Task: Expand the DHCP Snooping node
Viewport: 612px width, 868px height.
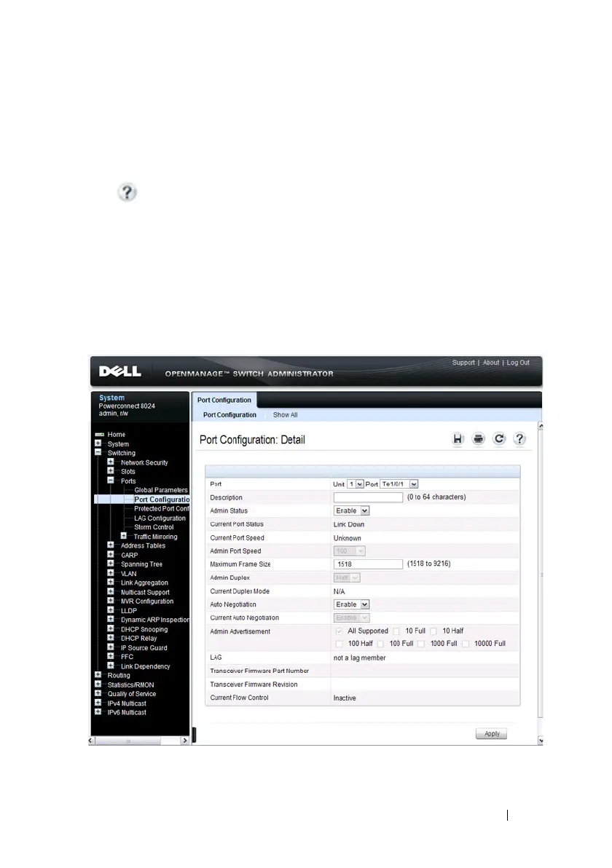Action: coord(111,629)
